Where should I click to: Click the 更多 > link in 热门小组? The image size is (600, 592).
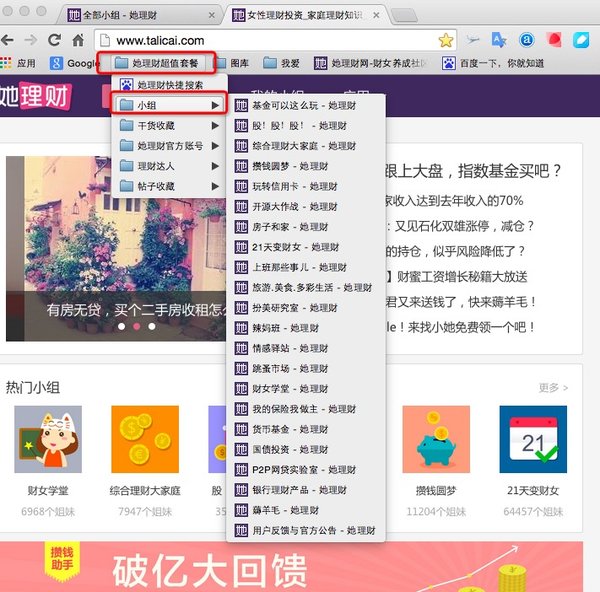pos(553,388)
